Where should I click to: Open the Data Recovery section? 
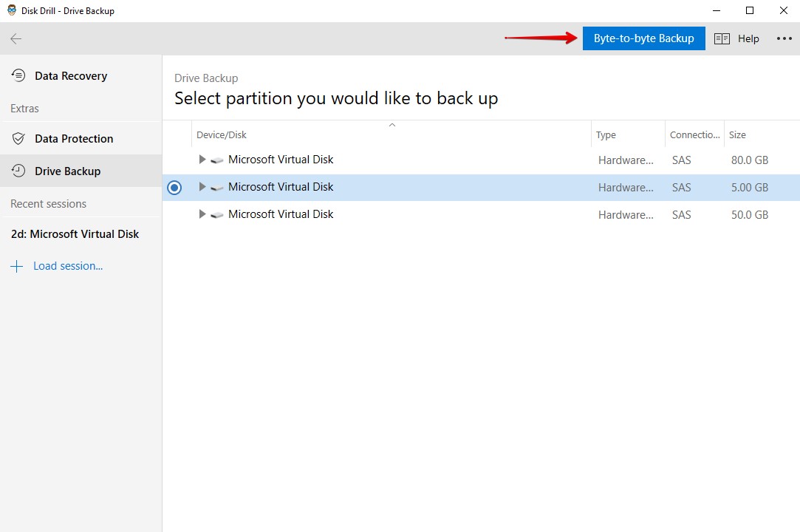(81, 75)
